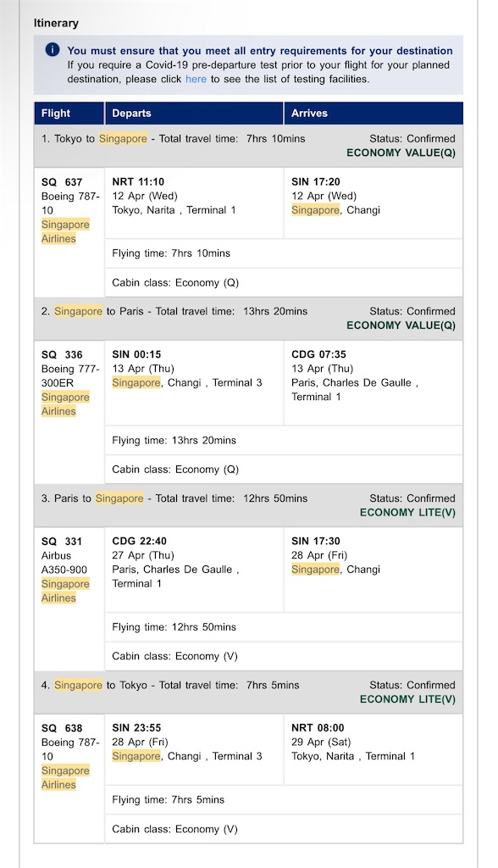Select flight number SQ 637
Viewport: 498px width, 868px height.
coord(62,182)
